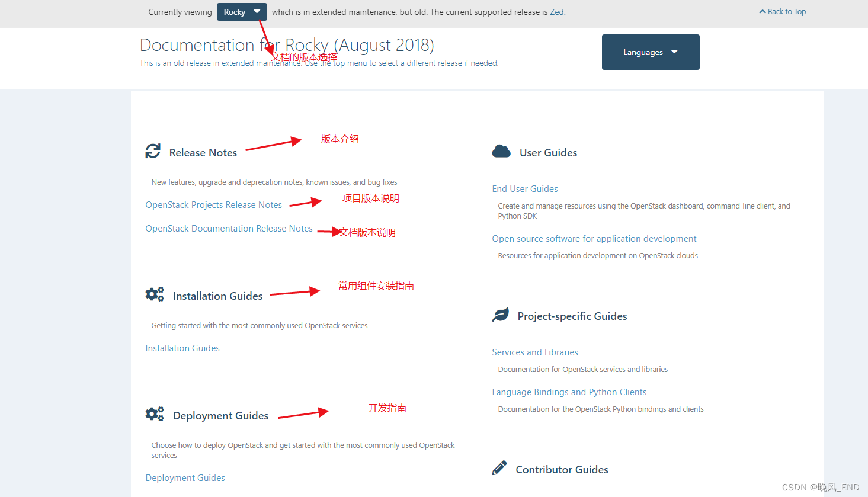This screenshot has width=868, height=497.
Task: Open the Zed release link
Action: pyautogui.click(x=556, y=11)
